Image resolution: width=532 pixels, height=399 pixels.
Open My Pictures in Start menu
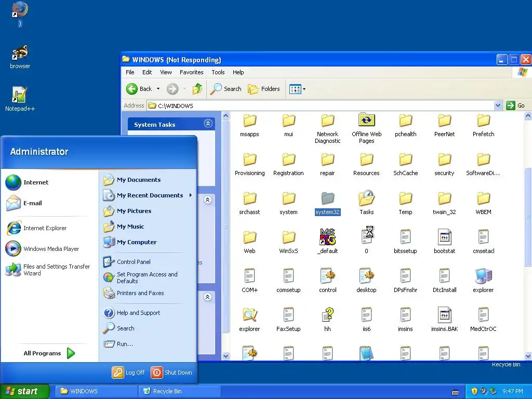(127, 211)
